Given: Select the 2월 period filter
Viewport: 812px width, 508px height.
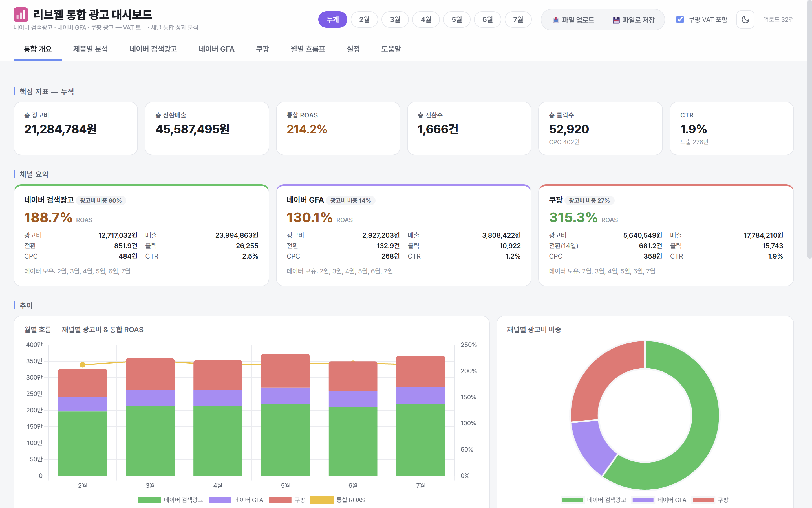Looking at the screenshot, I should point(364,19).
